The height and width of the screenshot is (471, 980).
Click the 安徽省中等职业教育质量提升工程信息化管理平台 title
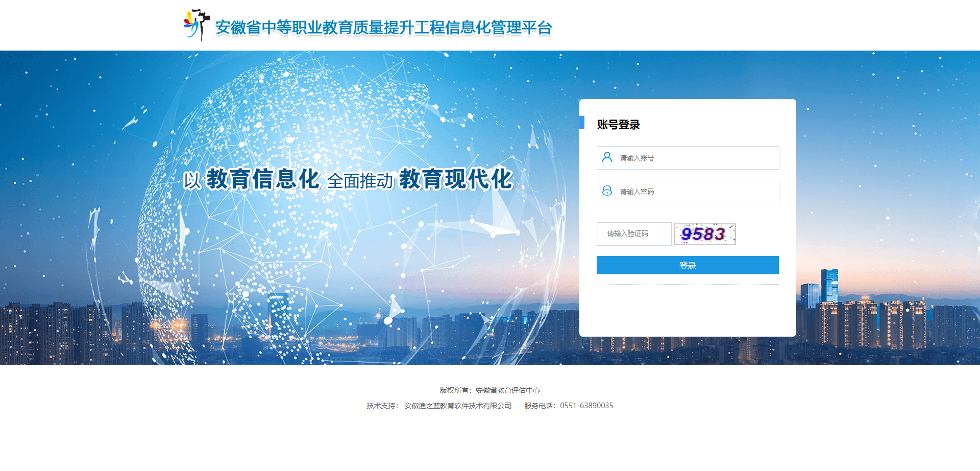(x=383, y=28)
